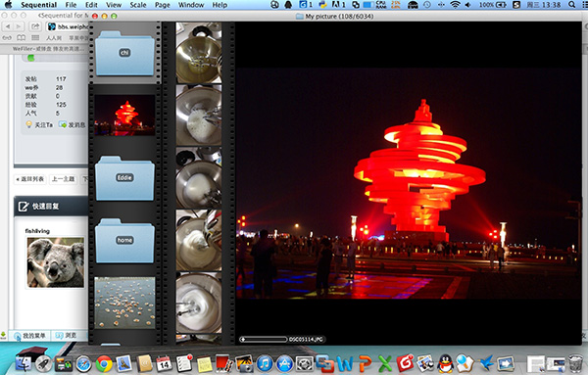The image size is (588, 375).
Task: Open the Trash in the Dock
Action: pyautogui.click(x=575, y=364)
